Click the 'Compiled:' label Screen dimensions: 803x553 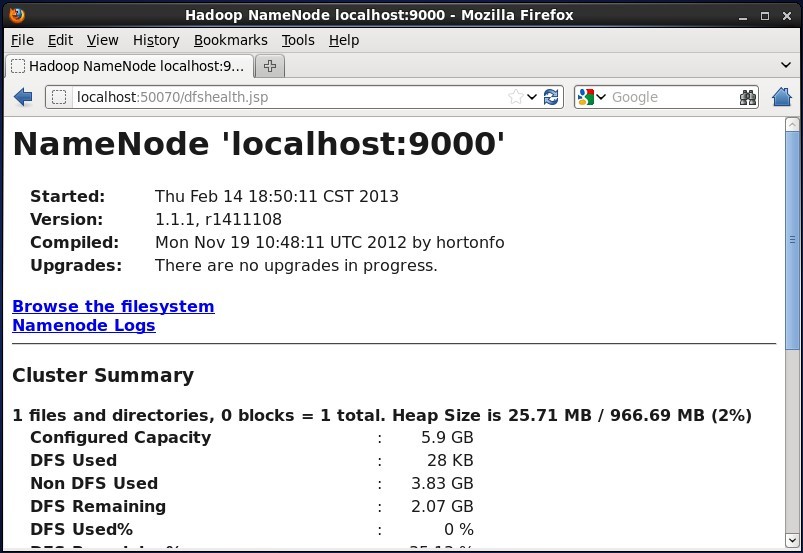click(74, 242)
